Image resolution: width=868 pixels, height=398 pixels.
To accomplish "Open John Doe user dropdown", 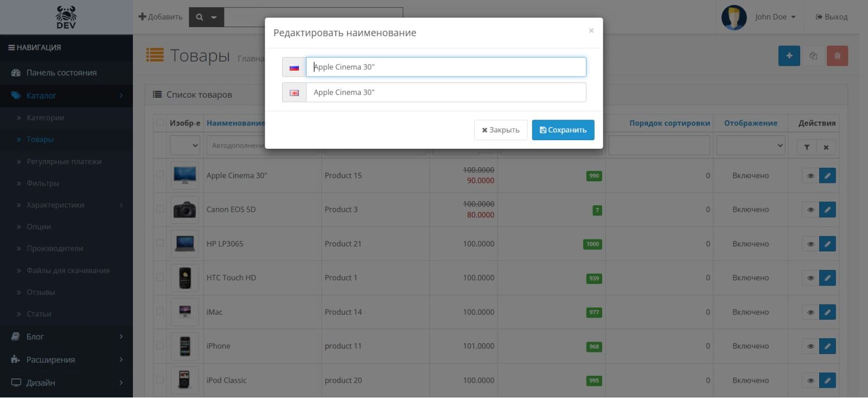I will point(775,17).
